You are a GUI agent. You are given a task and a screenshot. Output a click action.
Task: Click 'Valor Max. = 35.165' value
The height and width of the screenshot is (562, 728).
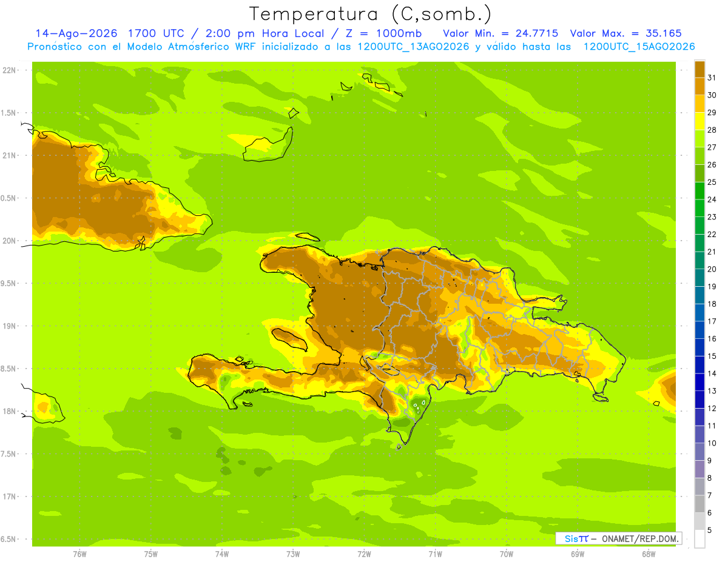[626, 33]
